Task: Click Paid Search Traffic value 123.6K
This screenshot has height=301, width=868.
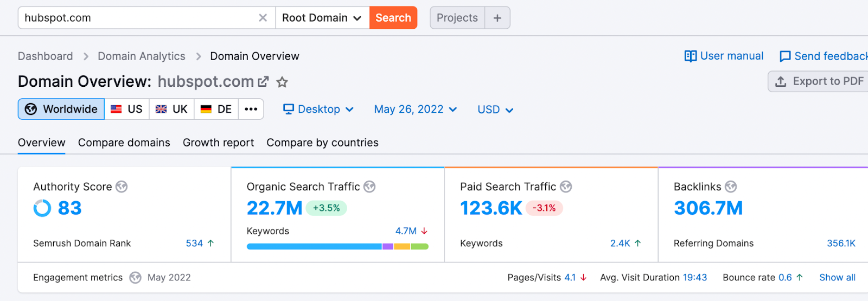Action: [x=491, y=208]
